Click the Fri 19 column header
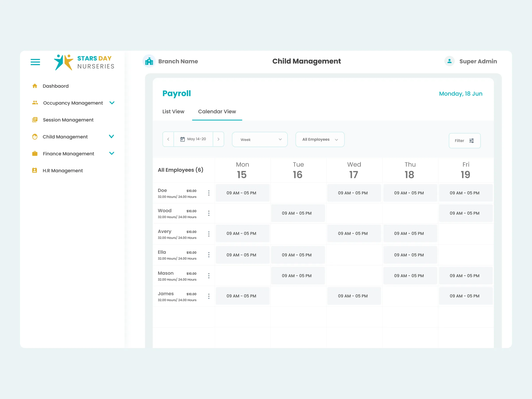532x399 pixels. [466, 170]
